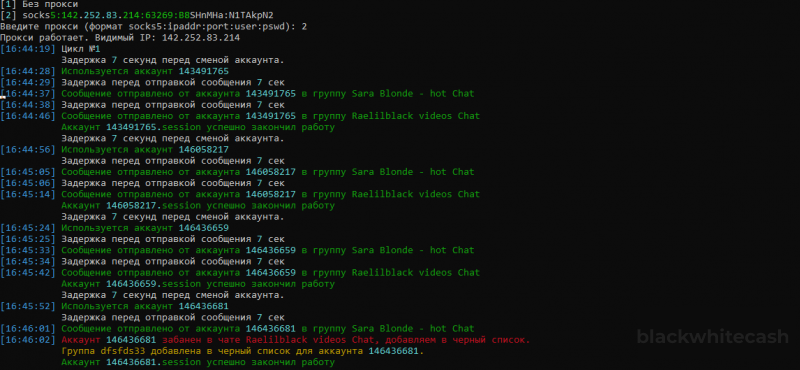
Task: Click 'Raelilblack videos Chat' on the 16:44:46 line
Action: [x=416, y=116]
